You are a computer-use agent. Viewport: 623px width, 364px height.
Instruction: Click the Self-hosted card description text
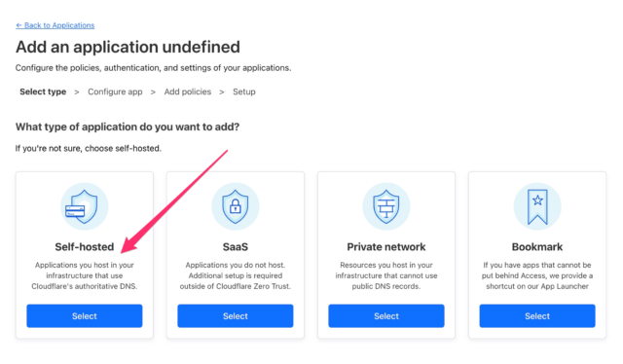pyautogui.click(x=85, y=275)
